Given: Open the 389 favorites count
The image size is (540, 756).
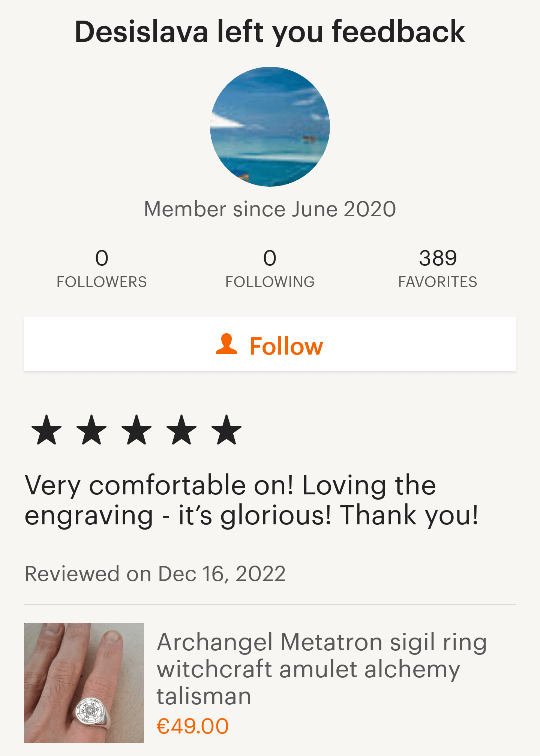Looking at the screenshot, I should tap(438, 258).
